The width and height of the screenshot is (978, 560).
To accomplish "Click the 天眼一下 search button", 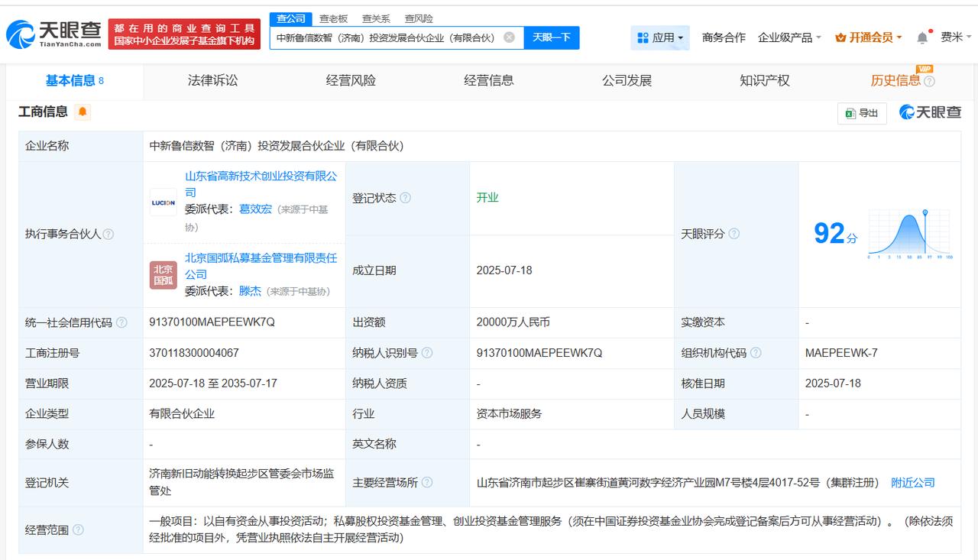I will click(x=552, y=37).
